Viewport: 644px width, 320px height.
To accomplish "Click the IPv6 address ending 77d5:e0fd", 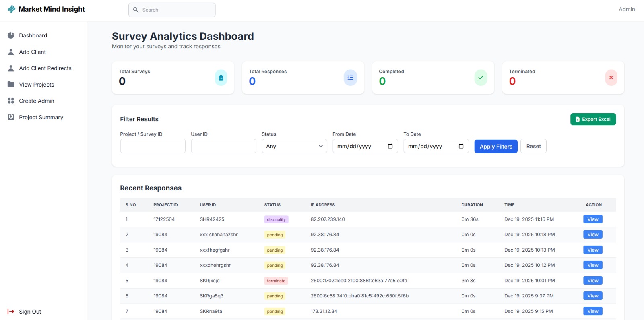I will pyautogui.click(x=359, y=281).
